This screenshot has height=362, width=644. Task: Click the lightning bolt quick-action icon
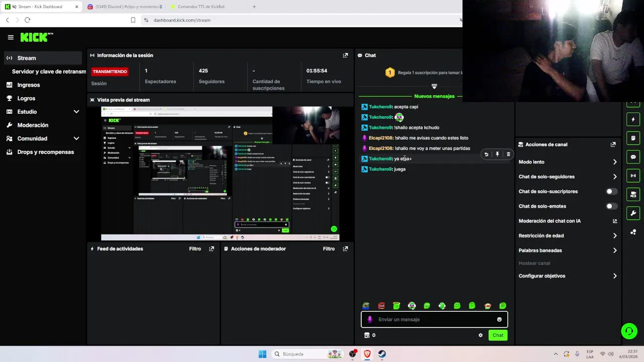[x=633, y=120]
